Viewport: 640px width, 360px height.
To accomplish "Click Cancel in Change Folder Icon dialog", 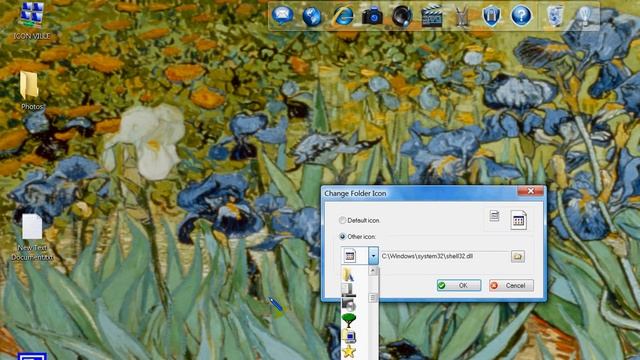I will (511, 285).
